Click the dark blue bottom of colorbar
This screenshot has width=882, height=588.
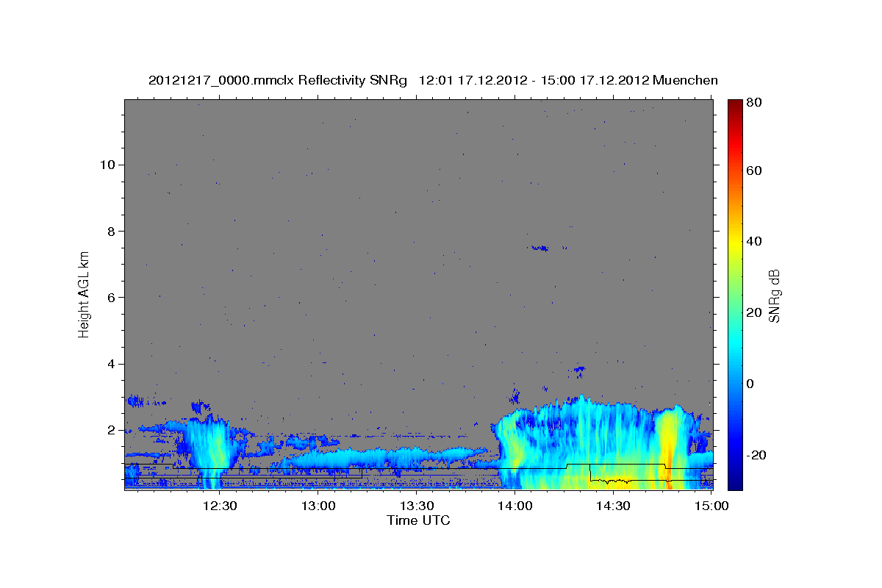[x=736, y=481]
